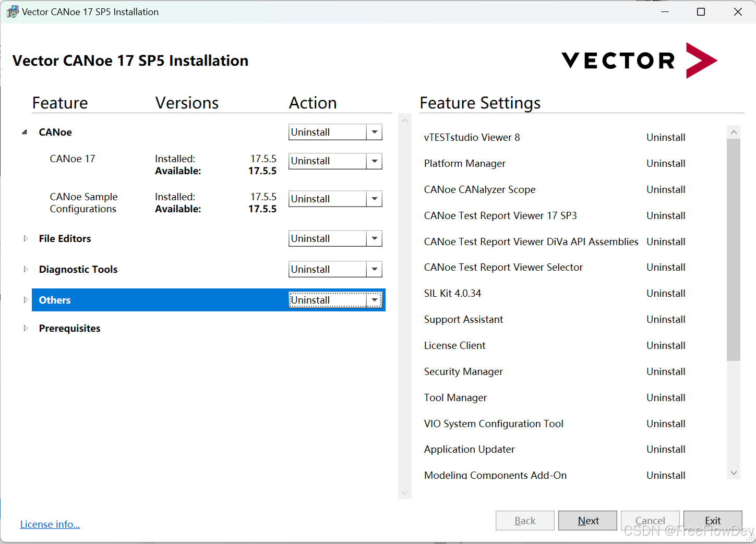The height and width of the screenshot is (544, 756).
Task: Select the Others tree item
Action: [x=55, y=300]
